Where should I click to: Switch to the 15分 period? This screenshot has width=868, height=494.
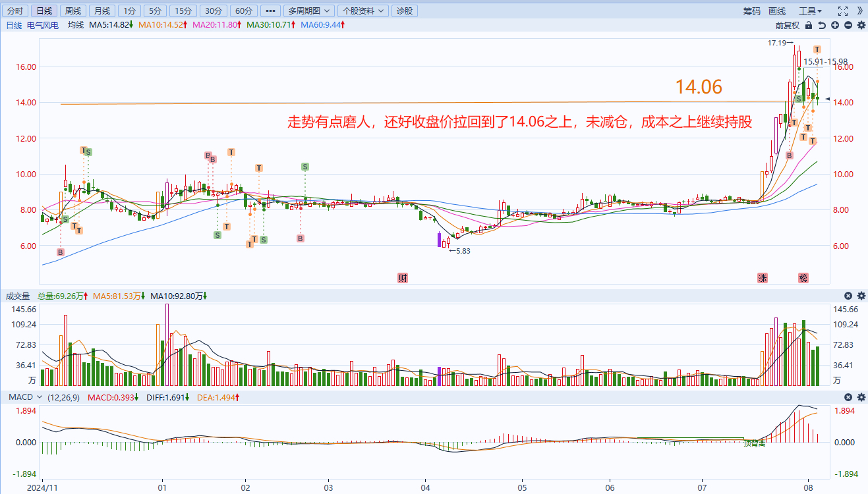183,11
